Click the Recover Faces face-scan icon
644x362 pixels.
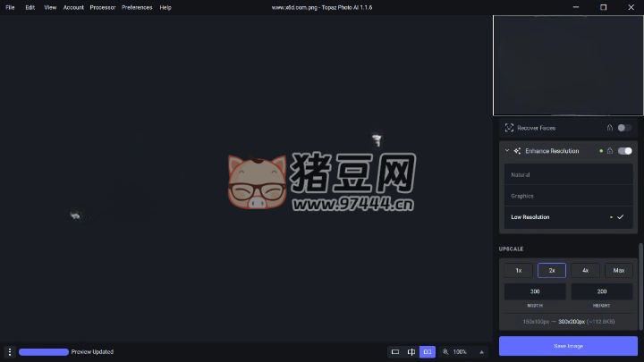pos(509,128)
